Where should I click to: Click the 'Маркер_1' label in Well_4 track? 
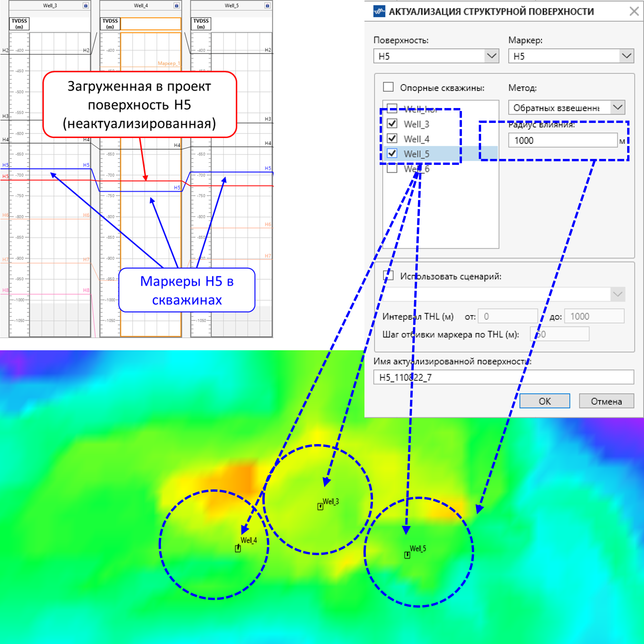pyautogui.click(x=169, y=63)
